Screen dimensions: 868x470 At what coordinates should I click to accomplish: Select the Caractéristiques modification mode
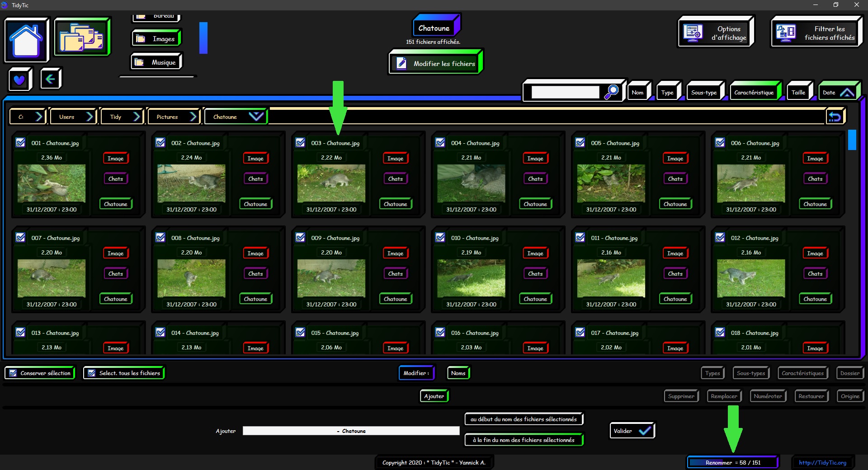point(803,373)
